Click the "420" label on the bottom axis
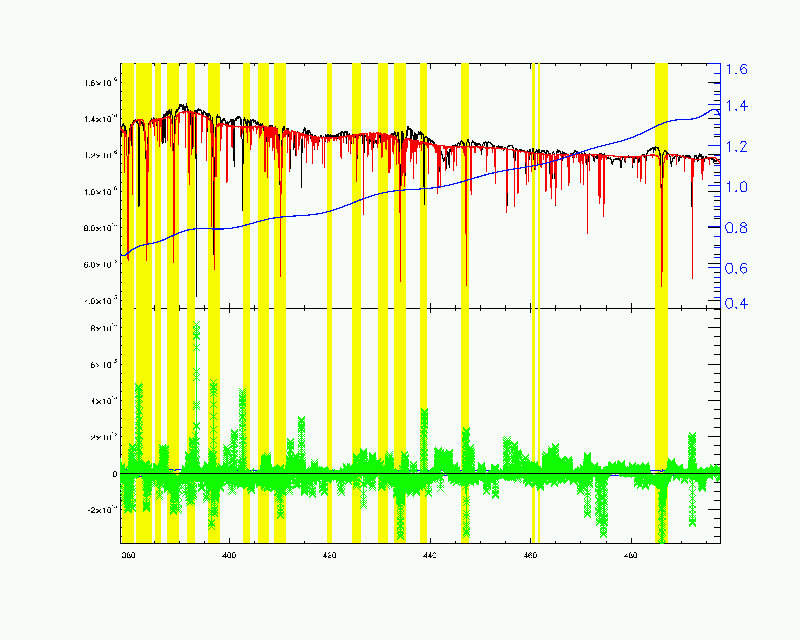 pyautogui.click(x=330, y=555)
